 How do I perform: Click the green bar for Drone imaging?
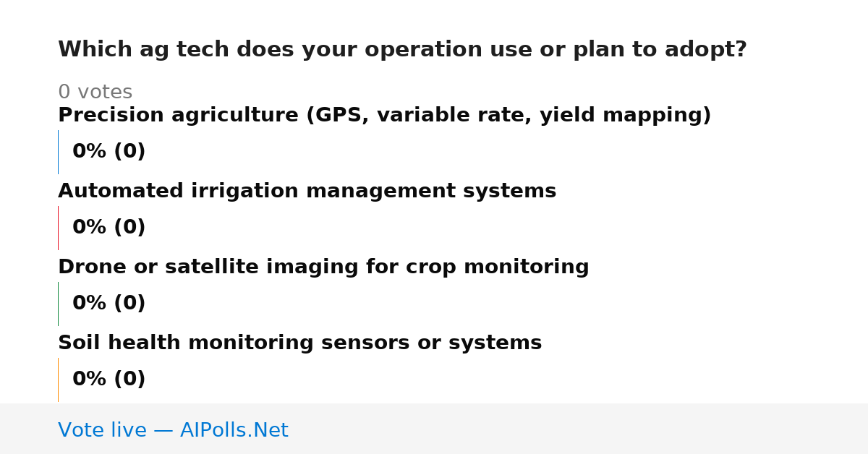pos(58,304)
